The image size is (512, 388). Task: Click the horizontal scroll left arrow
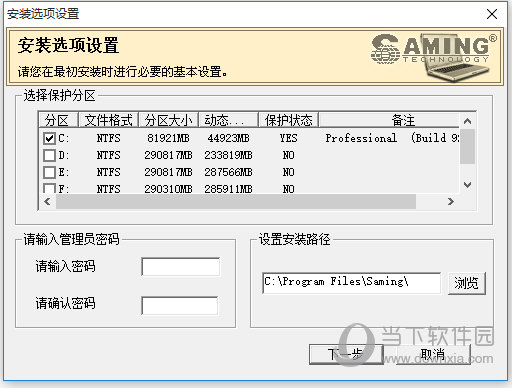pyautogui.click(x=47, y=201)
